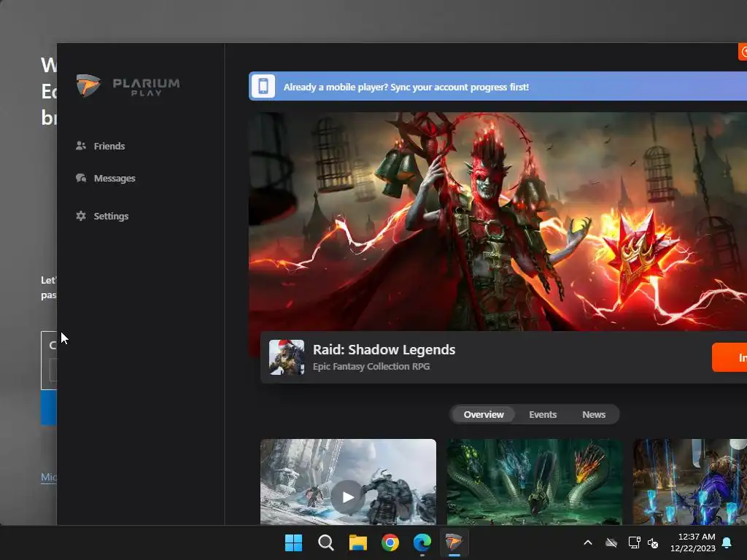Click the Raid: Shadow Legends game icon
Viewport: 747px width, 560px height.
[x=287, y=357]
